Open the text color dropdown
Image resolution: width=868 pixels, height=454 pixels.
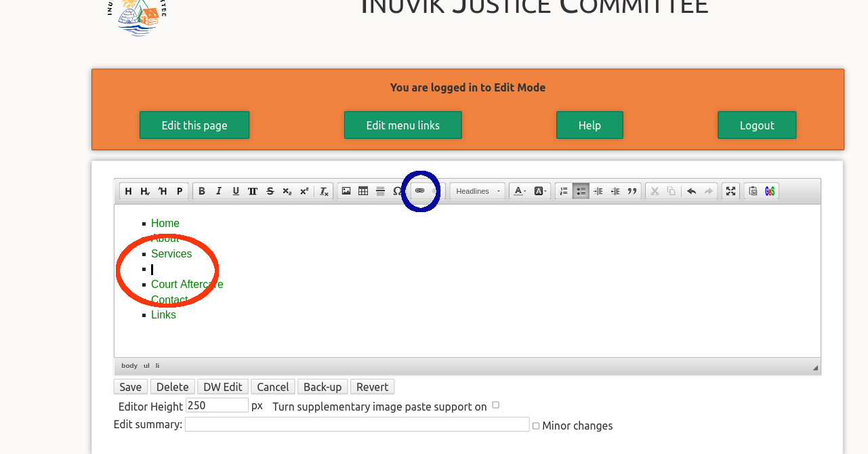tap(519, 191)
